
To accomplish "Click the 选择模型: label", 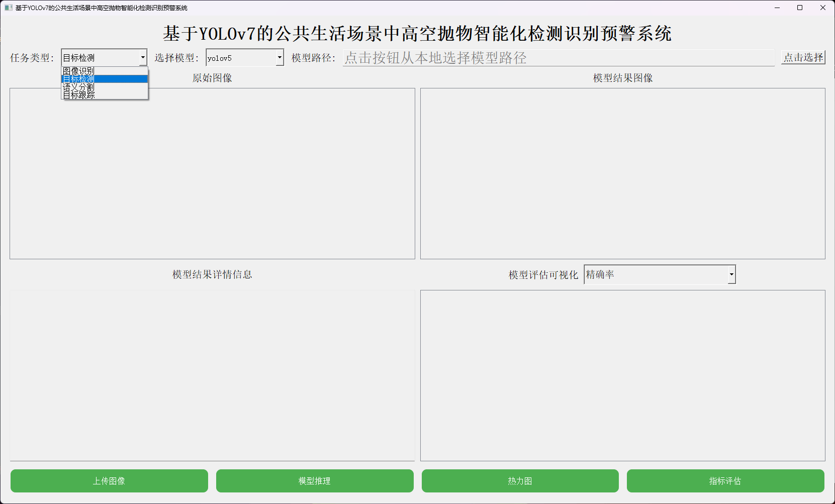I will [x=176, y=58].
